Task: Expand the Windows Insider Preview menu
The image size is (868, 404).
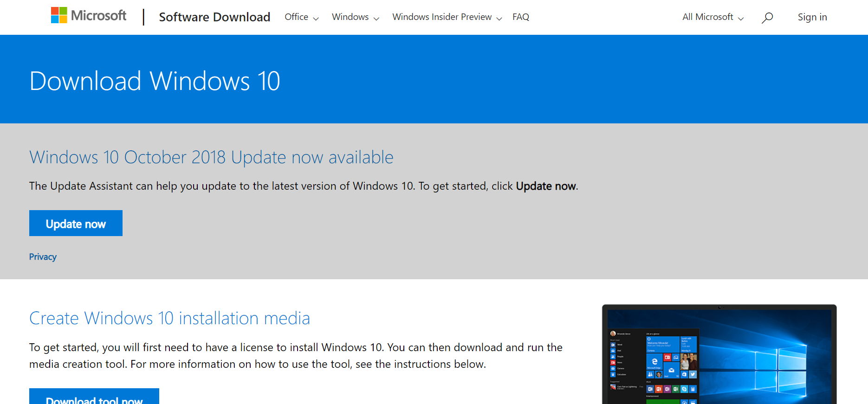Action: tap(447, 17)
